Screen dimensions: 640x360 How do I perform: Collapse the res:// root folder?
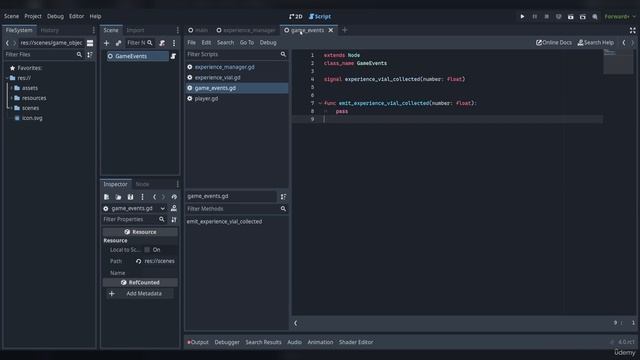(7, 78)
